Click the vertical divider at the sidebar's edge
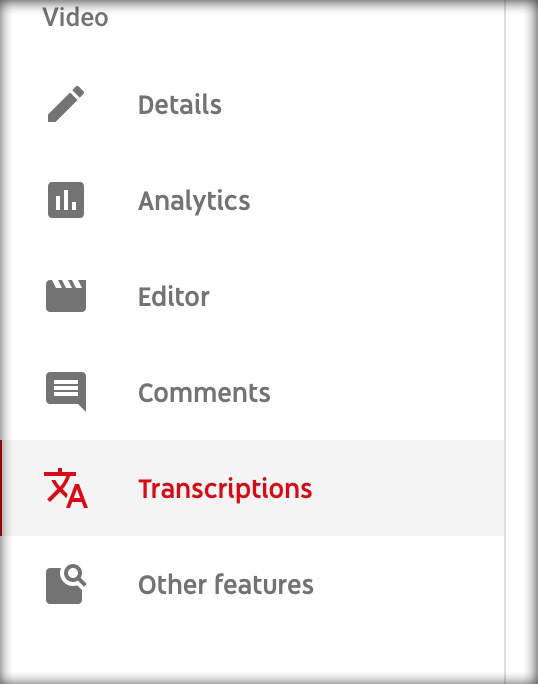Image resolution: width=538 pixels, height=684 pixels. click(x=506, y=342)
